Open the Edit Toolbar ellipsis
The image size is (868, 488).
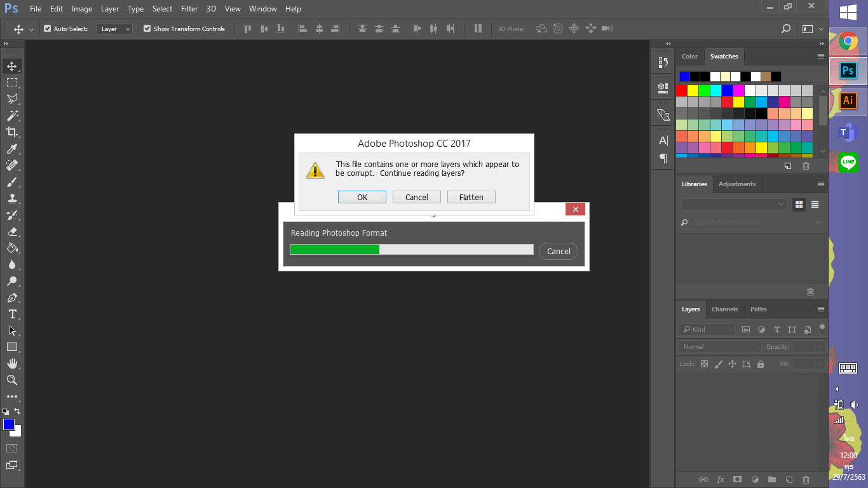pyautogui.click(x=12, y=396)
